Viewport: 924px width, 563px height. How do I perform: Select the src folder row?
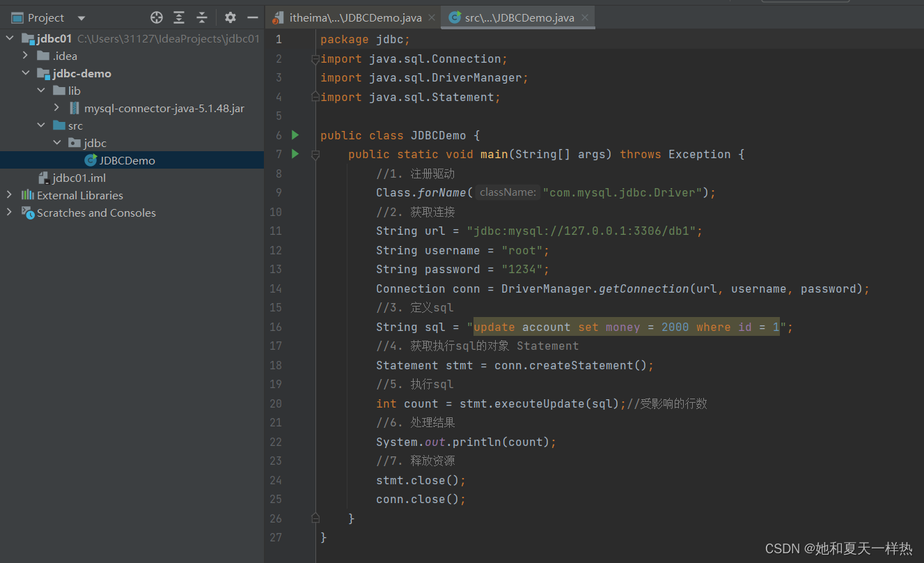[x=132, y=125]
